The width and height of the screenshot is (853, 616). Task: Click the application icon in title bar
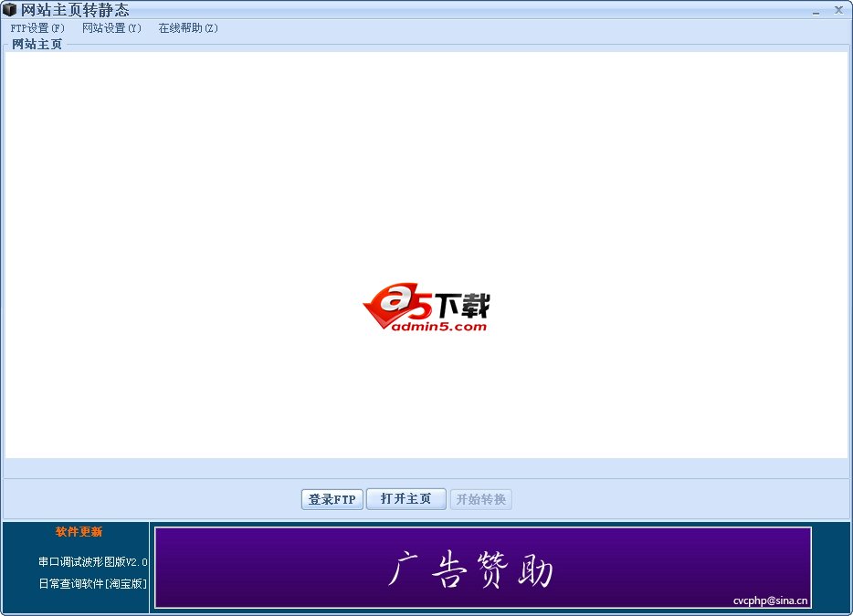[x=10, y=9]
